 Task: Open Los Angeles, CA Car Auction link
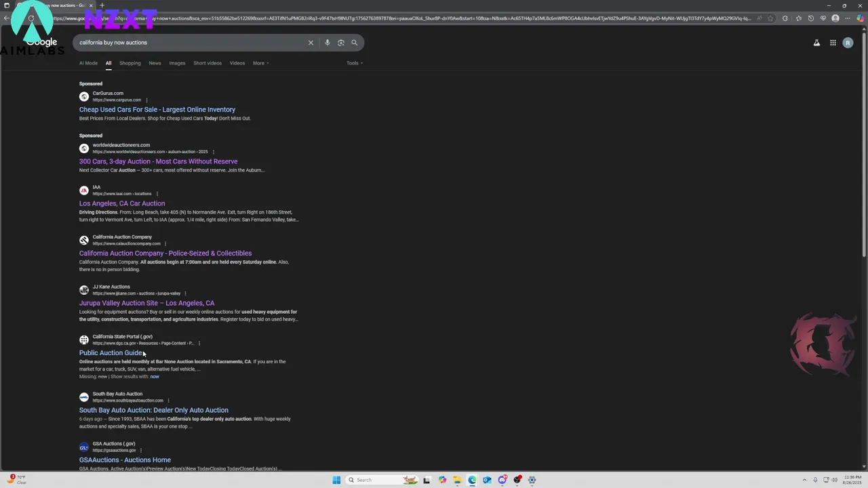122,203
